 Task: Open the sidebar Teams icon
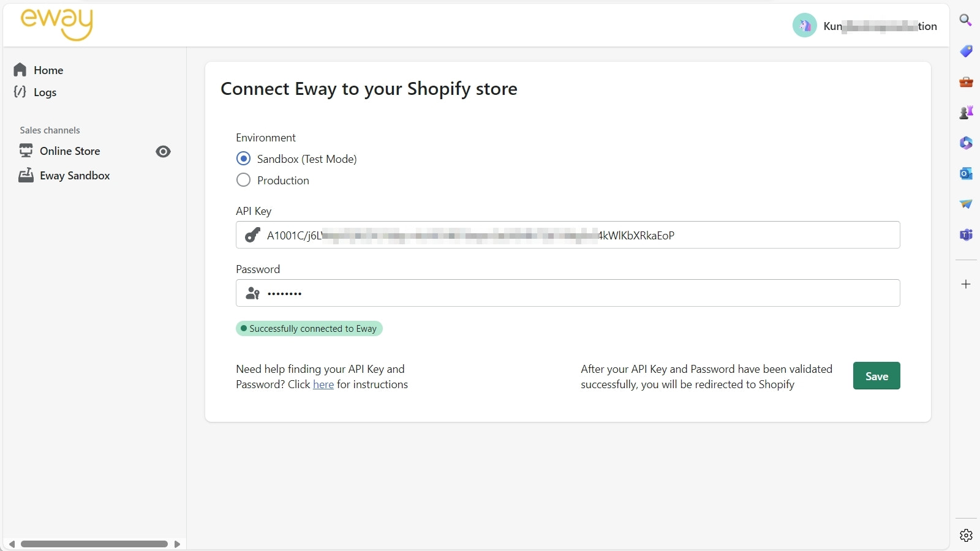coord(966,234)
